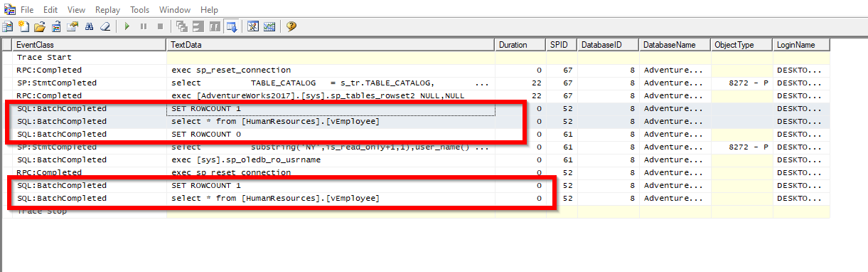Open the View menu
The image size is (868, 272).
pyautogui.click(x=76, y=10)
